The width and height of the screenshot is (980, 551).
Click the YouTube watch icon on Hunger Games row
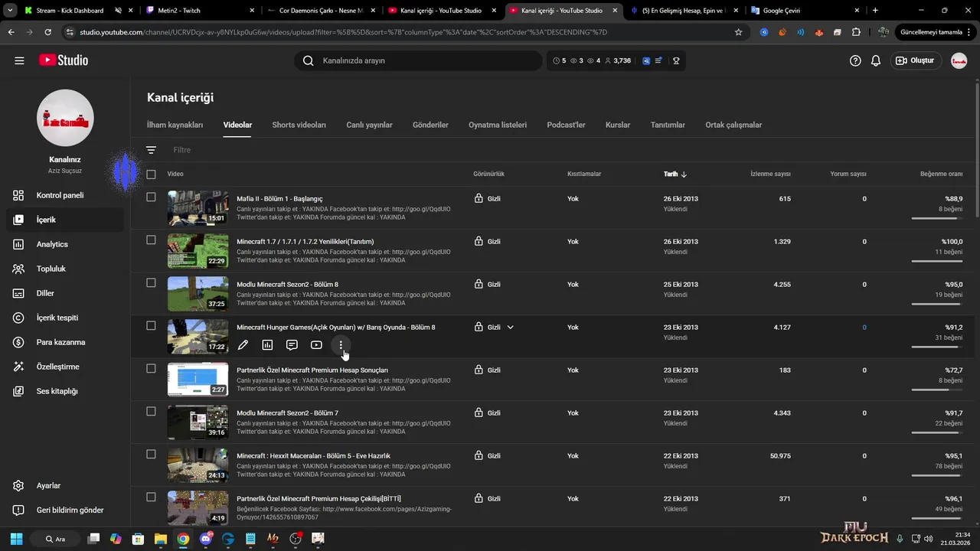(316, 345)
